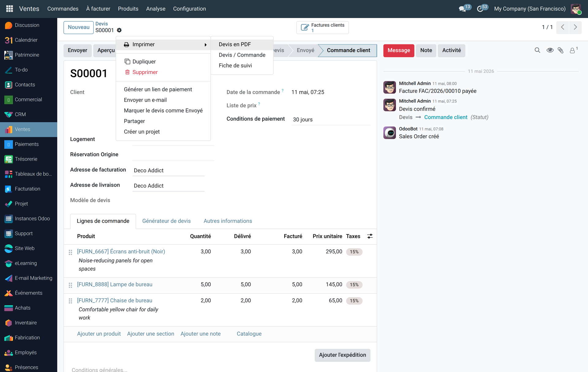Open the Analyse menu

(x=156, y=9)
